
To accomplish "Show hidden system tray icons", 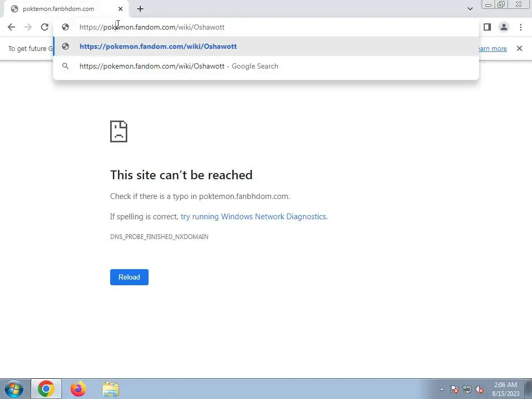I will pyautogui.click(x=442, y=389).
